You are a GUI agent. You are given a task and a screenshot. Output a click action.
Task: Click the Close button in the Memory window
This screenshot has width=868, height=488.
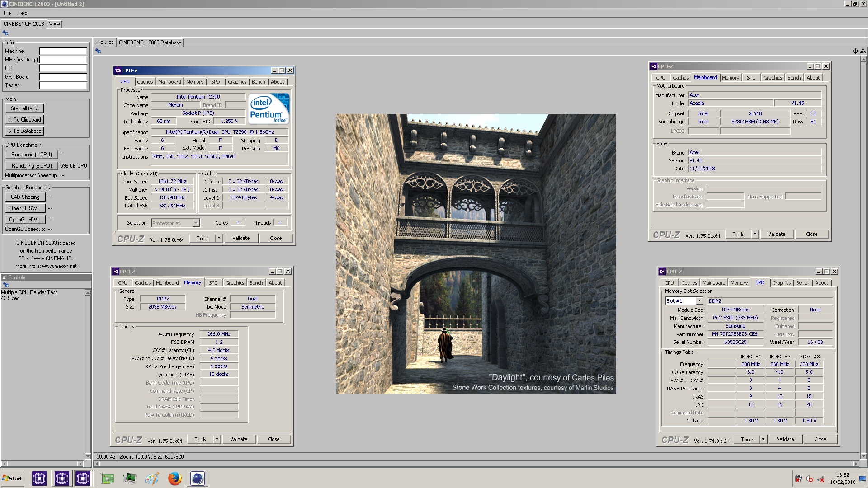click(274, 439)
